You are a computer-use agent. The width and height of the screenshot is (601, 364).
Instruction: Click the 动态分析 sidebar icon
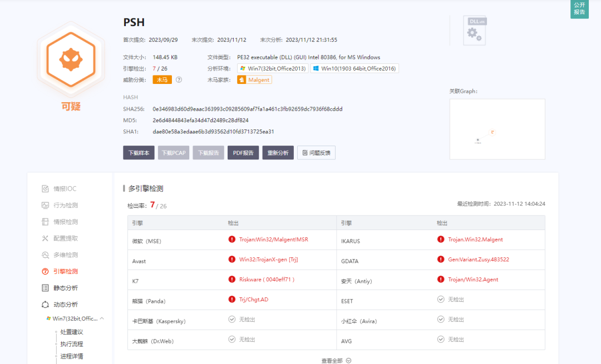click(x=45, y=305)
